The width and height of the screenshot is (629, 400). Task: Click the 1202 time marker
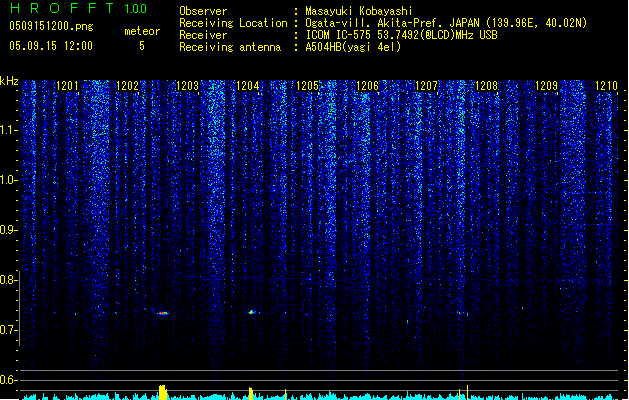(127, 86)
